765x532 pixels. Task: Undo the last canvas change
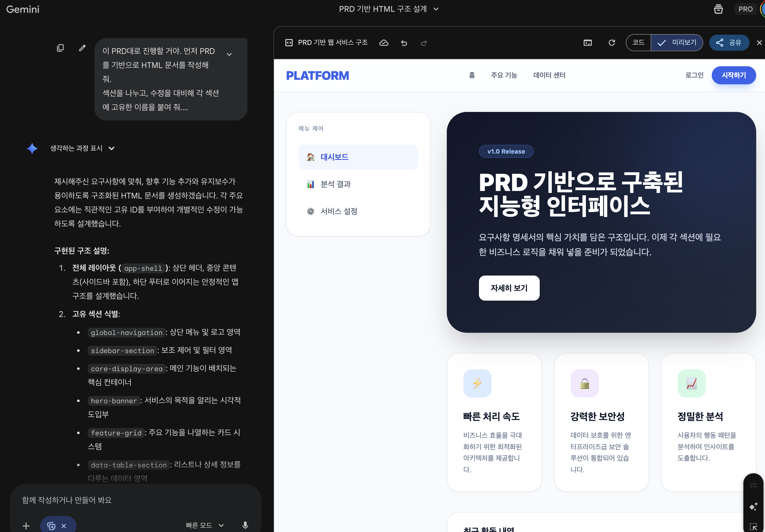tap(404, 43)
